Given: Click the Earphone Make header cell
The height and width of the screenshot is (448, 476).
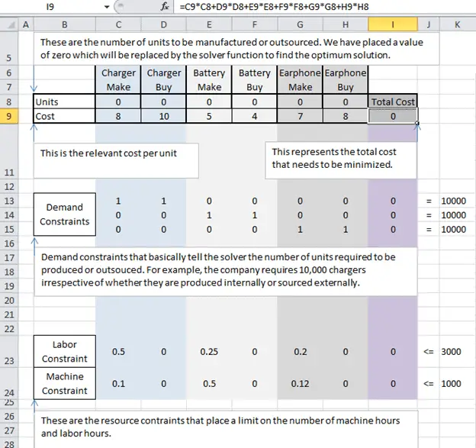Looking at the screenshot, I should [x=300, y=80].
